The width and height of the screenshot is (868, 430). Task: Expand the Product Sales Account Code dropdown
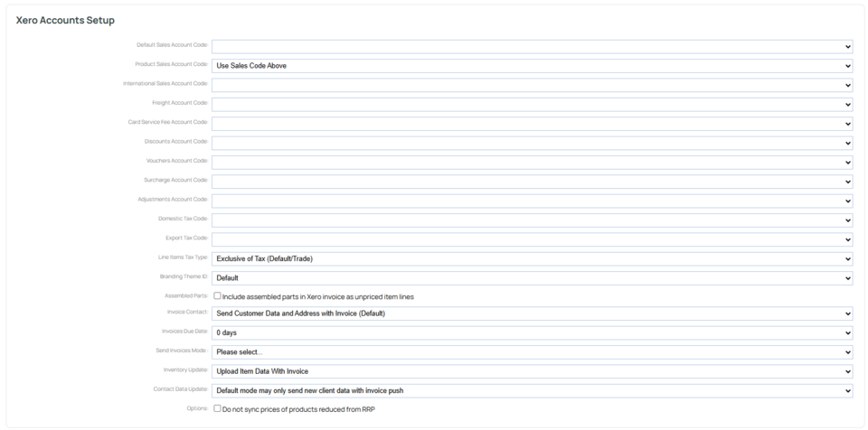532,66
